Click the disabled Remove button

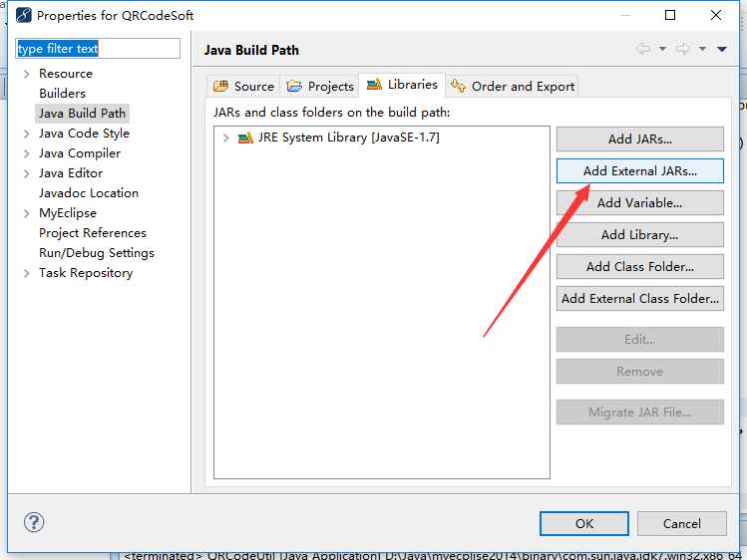click(x=640, y=371)
